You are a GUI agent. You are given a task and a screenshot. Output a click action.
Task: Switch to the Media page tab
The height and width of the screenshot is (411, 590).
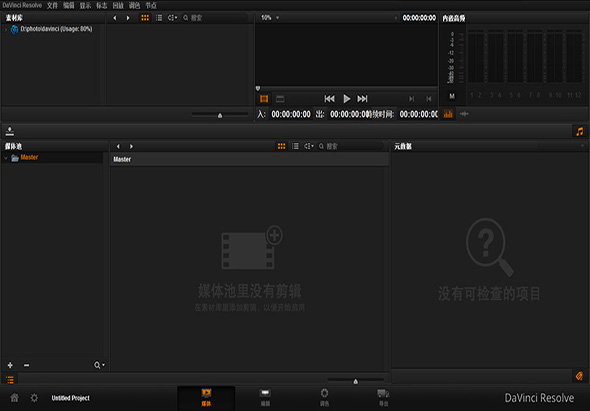click(x=206, y=397)
